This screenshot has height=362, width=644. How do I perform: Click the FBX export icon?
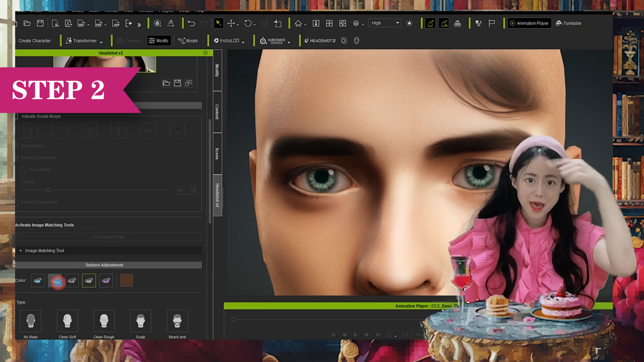click(x=98, y=23)
